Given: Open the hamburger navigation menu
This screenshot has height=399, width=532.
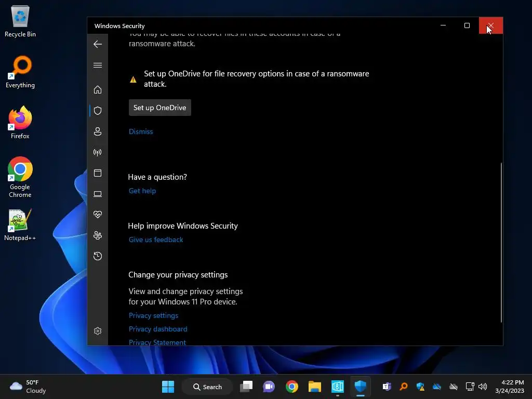Looking at the screenshot, I should click(97, 65).
